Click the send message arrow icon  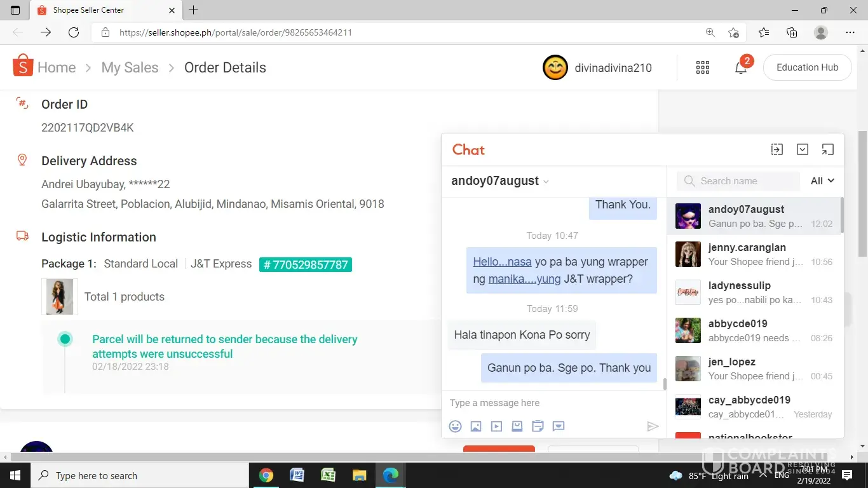coord(653,426)
